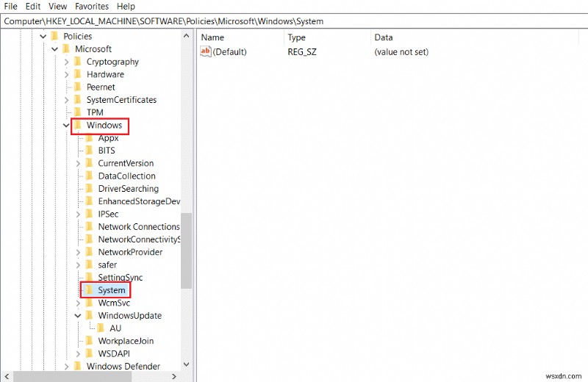The height and width of the screenshot is (382, 588).
Task: Click the Cryptography folder icon
Action: point(78,62)
